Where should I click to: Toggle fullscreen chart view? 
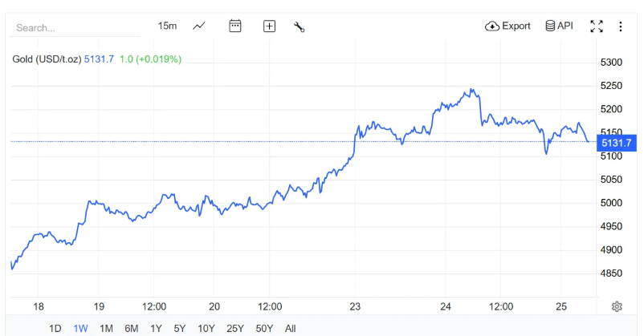[x=597, y=26]
